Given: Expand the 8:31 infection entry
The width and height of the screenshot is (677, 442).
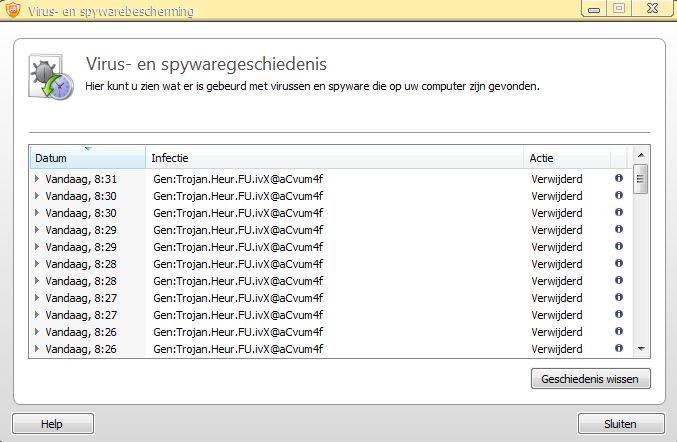Looking at the screenshot, I should (38, 179).
